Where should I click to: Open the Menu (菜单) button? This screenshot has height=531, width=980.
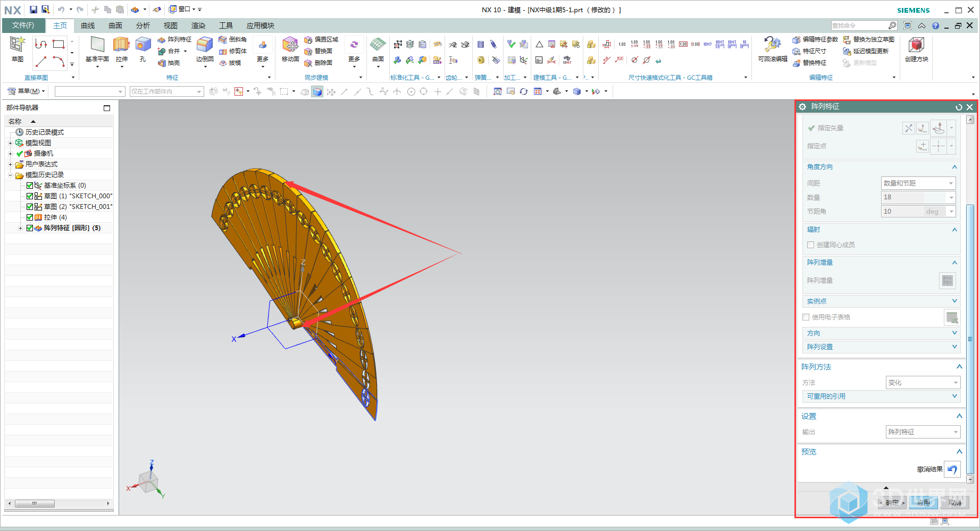tap(27, 91)
